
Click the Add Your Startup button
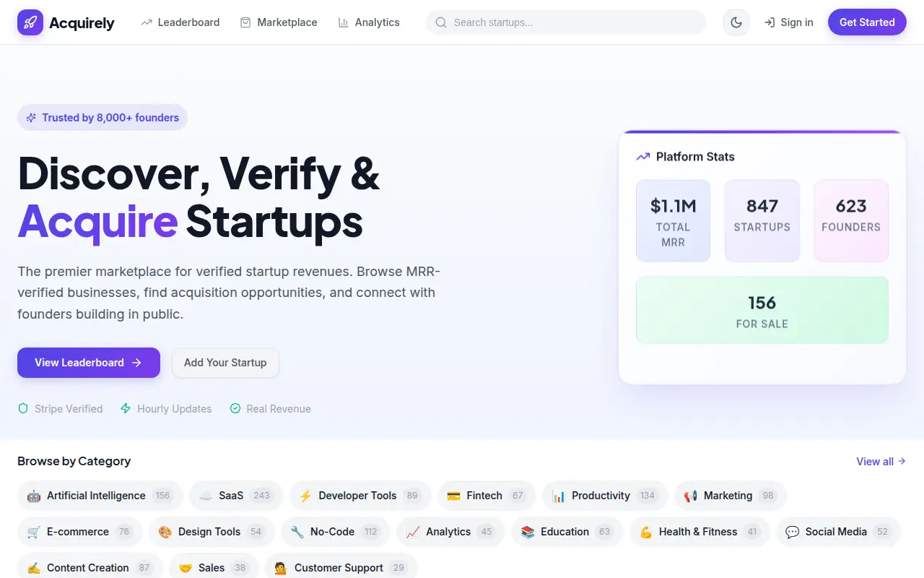coord(225,363)
